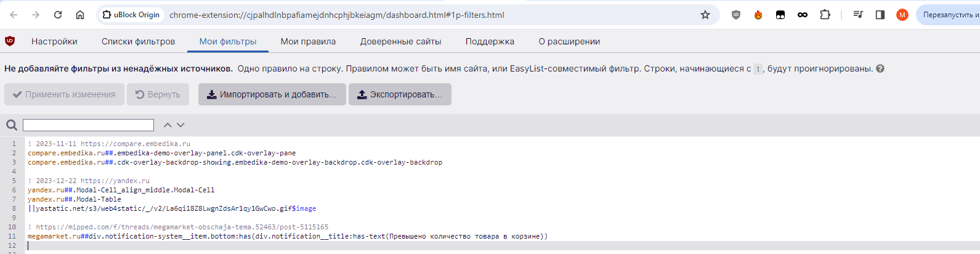980x254 pixels.
Task: Focus the filter search input field
Action: [88, 125]
